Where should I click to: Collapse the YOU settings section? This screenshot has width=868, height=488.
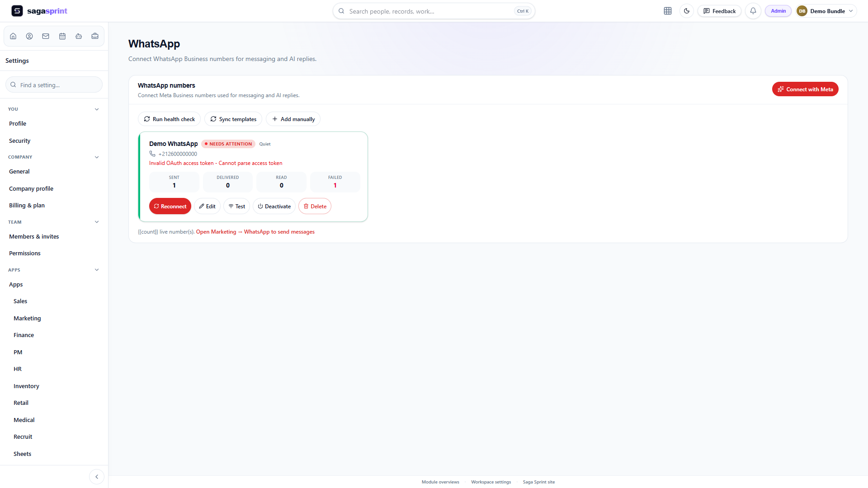(97, 109)
